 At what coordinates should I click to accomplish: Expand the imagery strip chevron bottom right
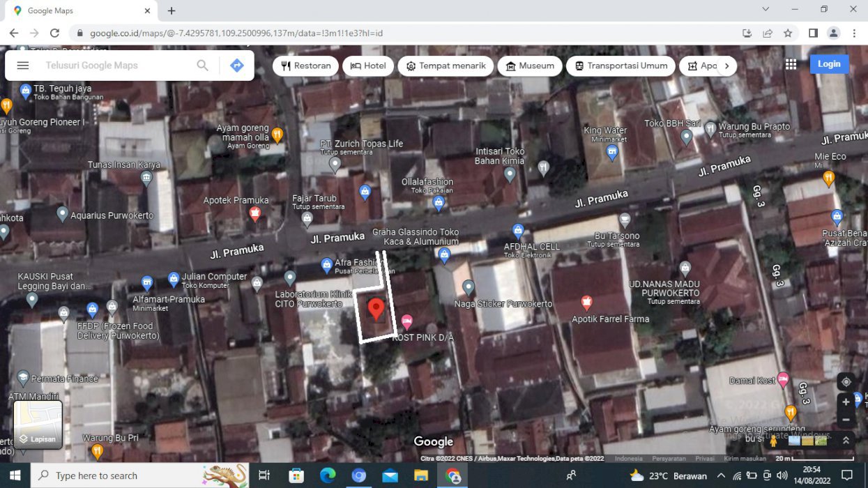(x=846, y=441)
